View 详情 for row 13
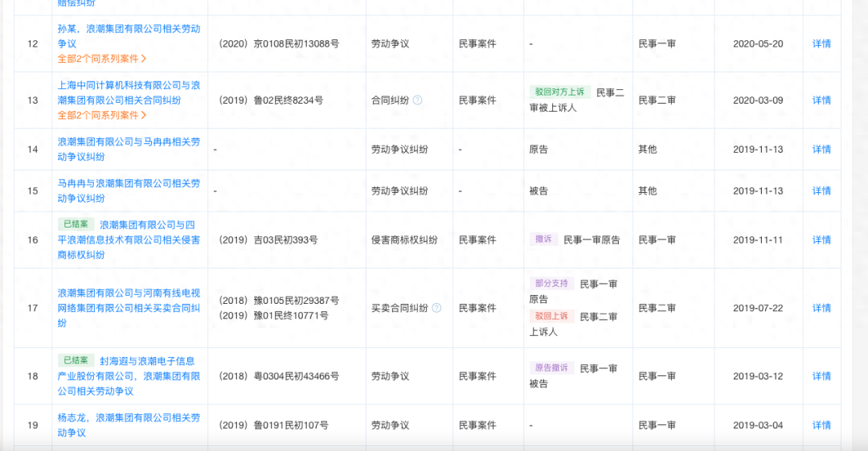Viewport: 868px width, 451px height. pos(821,100)
